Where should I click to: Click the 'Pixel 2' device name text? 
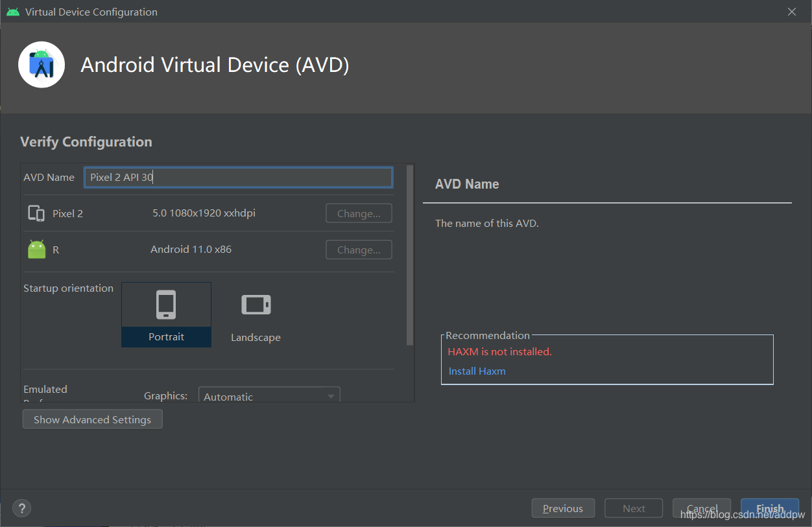(x=67, y=213)
